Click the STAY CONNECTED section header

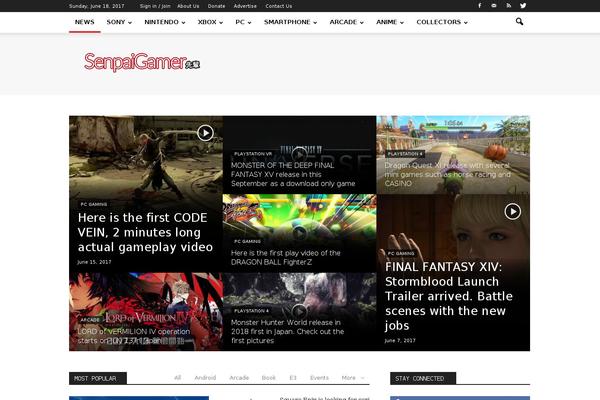pos(423,378)
